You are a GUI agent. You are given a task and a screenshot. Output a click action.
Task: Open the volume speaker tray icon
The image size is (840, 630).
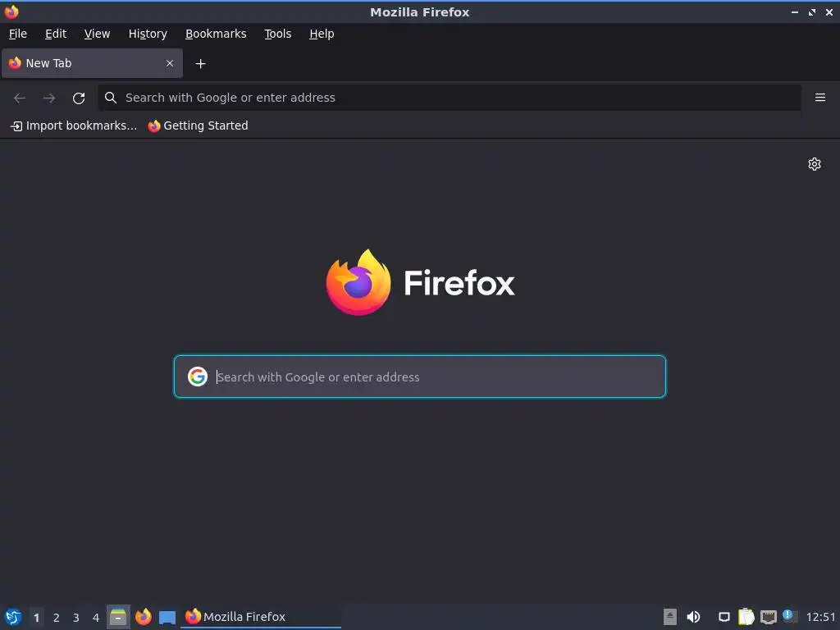[693, 617]
